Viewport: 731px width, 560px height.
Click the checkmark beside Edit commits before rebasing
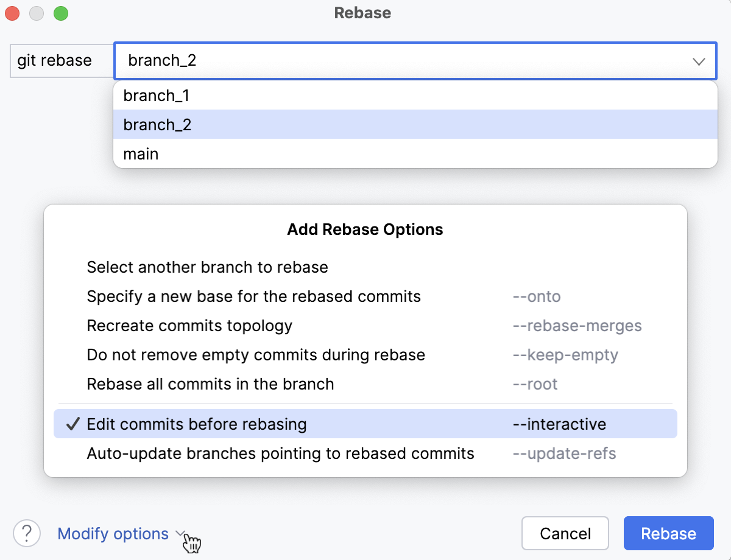[72, 424]
